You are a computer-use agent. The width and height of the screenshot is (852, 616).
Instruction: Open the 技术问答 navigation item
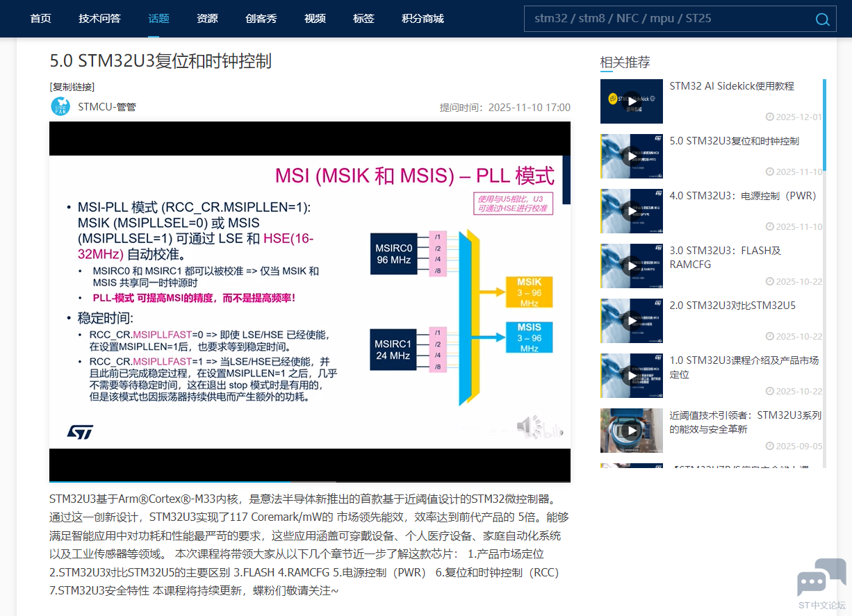point(99,18)
